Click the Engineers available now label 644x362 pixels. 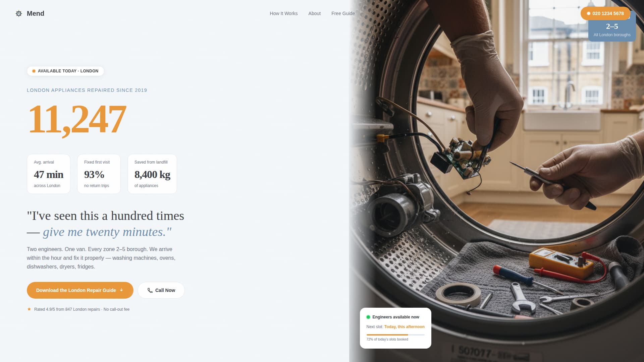point(396,317)
